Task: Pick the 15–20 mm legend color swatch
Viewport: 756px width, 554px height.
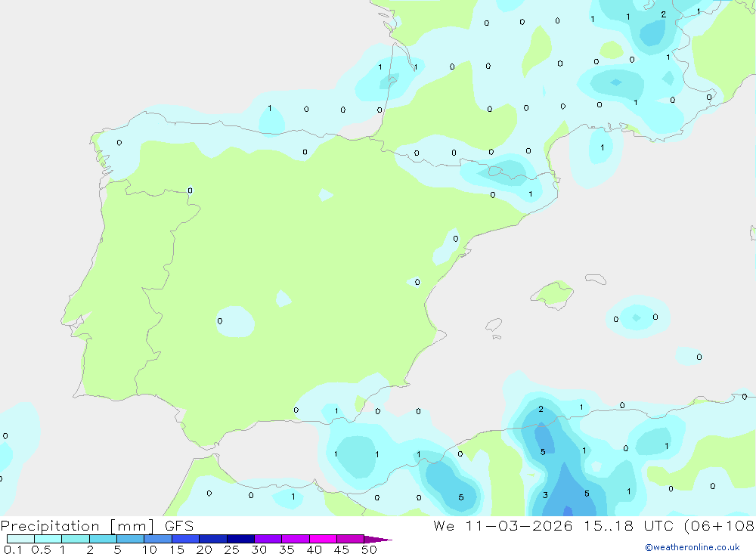Action: click(186, 539)
